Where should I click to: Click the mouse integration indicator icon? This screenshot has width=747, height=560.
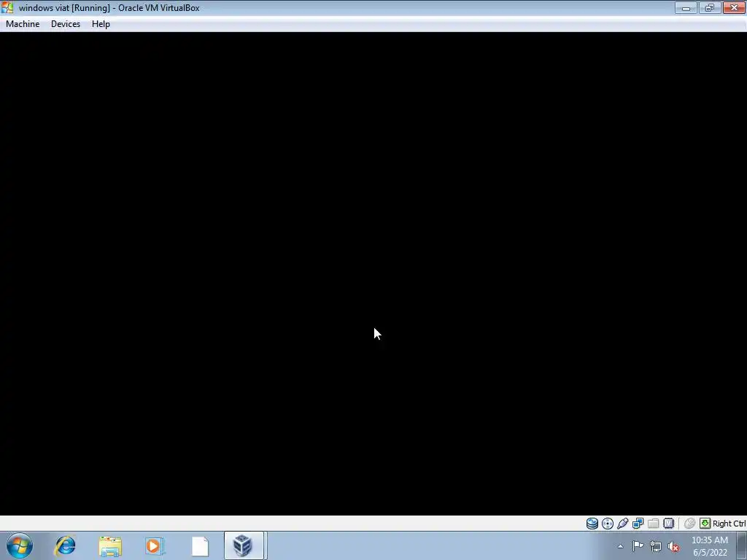pos(689,524)
